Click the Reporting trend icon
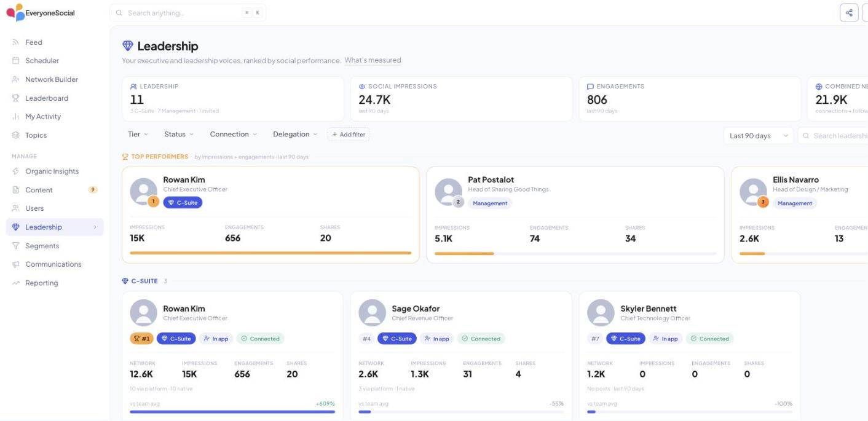Viewport: 868px width, 421px height. tap(16, 283)
